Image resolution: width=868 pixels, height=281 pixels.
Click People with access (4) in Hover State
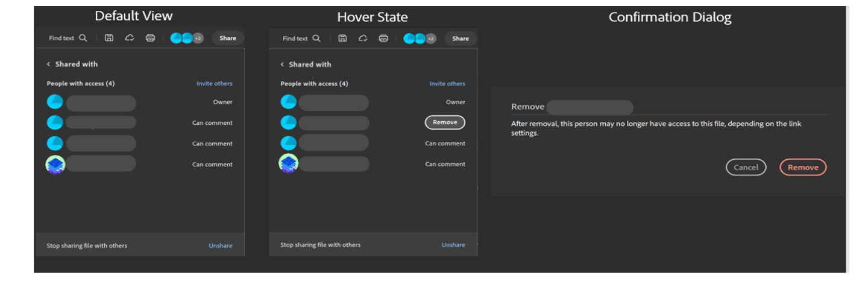tap(314, 84)
